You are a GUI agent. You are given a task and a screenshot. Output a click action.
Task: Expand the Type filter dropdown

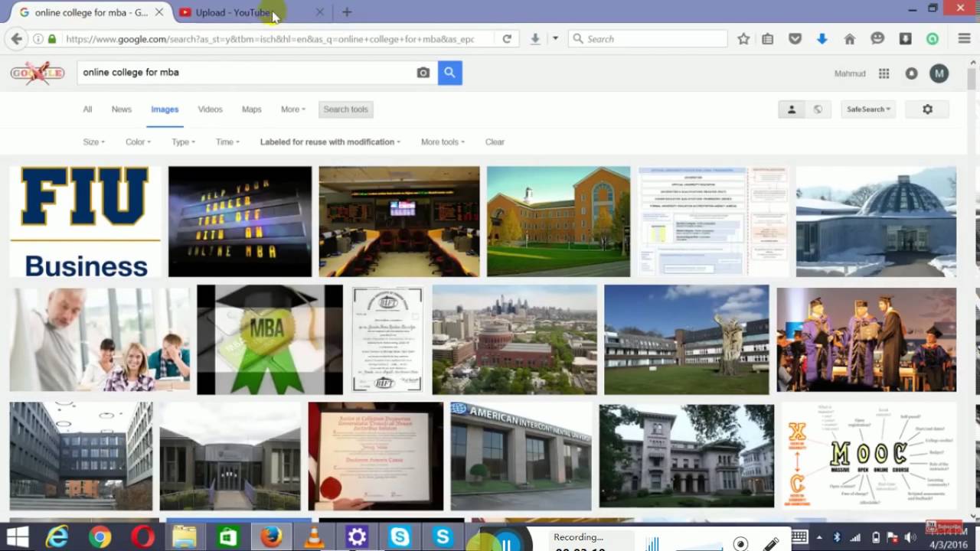(183, 142)
